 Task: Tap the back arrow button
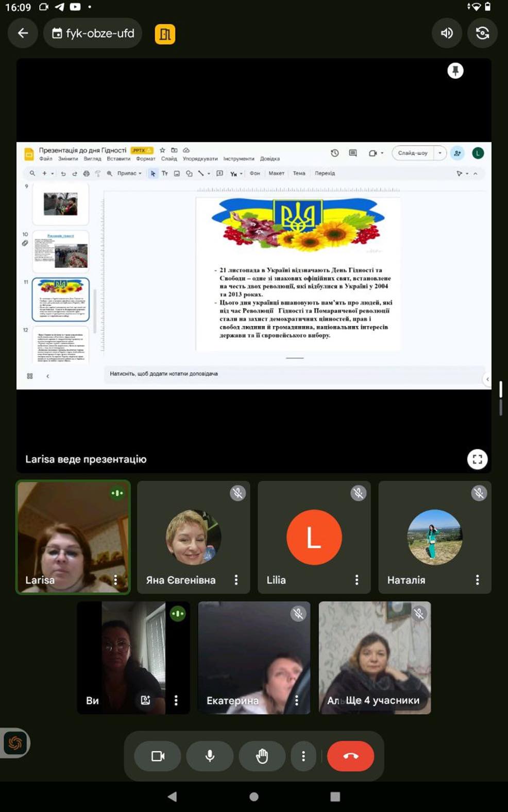pos(23,33)
